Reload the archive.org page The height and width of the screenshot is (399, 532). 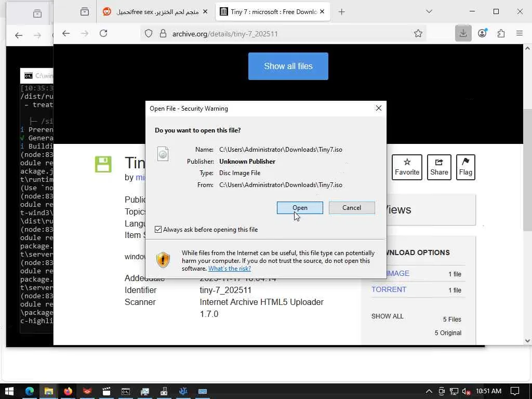103,33
